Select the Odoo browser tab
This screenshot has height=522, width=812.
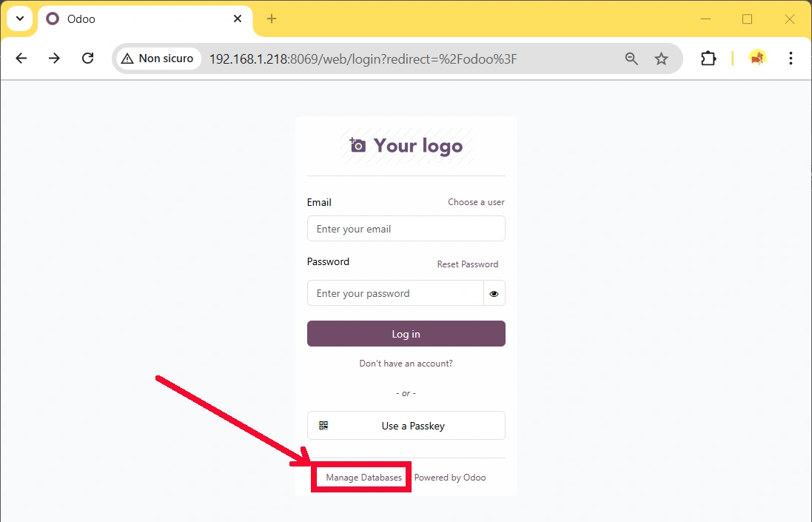[x=133, y=19]
